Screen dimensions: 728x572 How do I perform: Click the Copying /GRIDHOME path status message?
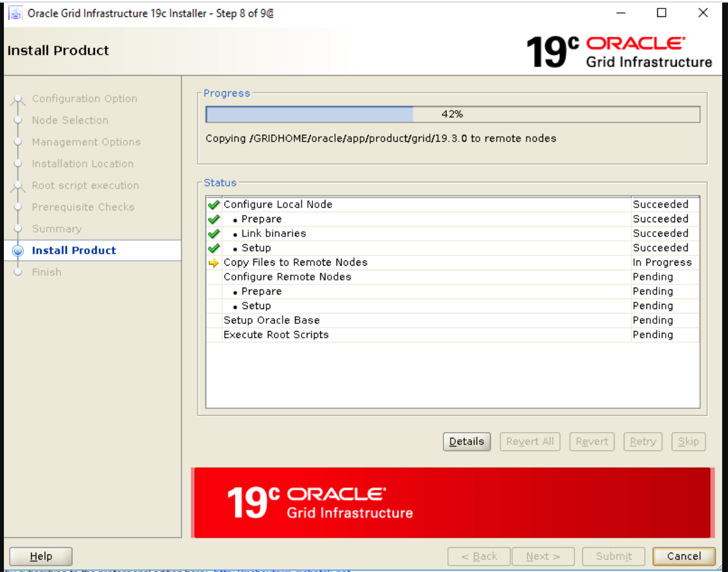[381, 139]
